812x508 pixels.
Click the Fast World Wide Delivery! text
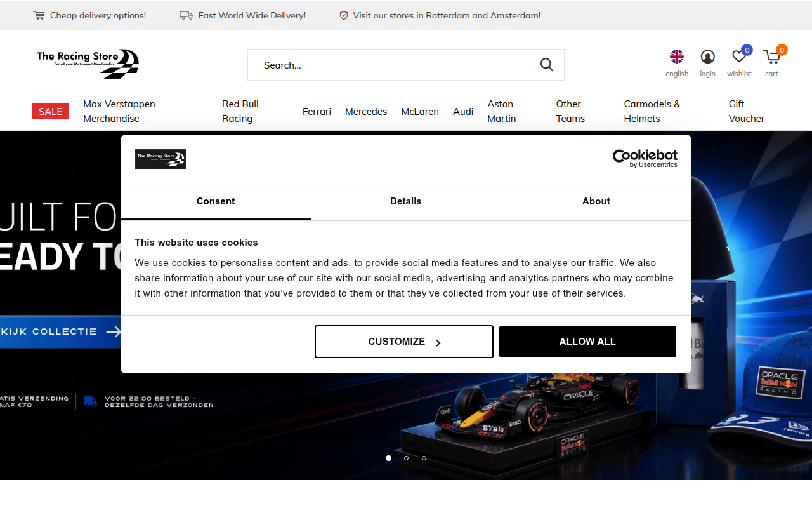tap(252, 15)
